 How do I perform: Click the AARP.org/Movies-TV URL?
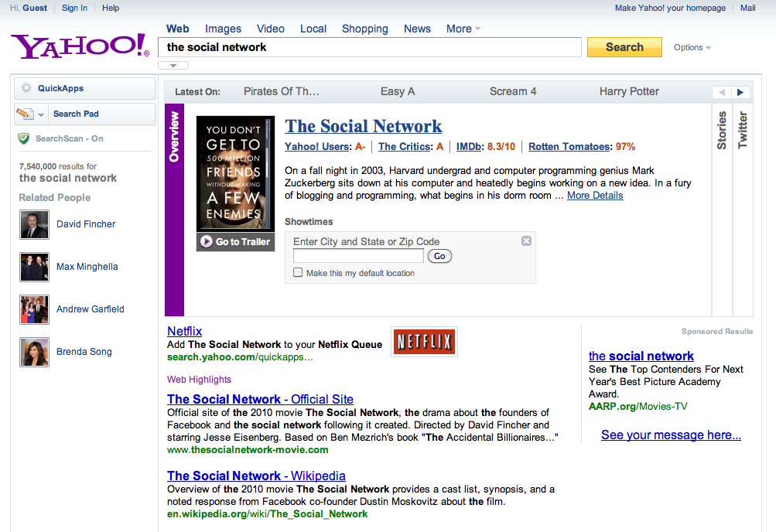pyautogui.click(x=638, y=407)
